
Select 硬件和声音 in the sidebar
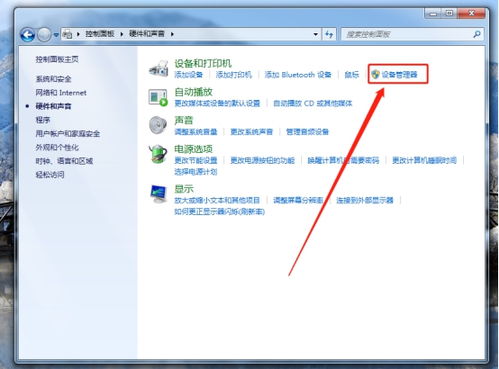click(x=53, y=106)
